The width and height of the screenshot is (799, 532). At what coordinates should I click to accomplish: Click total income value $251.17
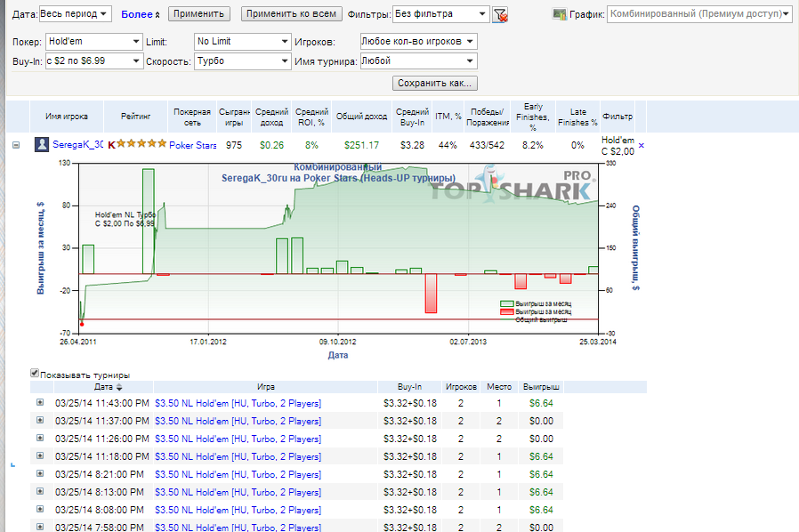(x=361, y=145)
